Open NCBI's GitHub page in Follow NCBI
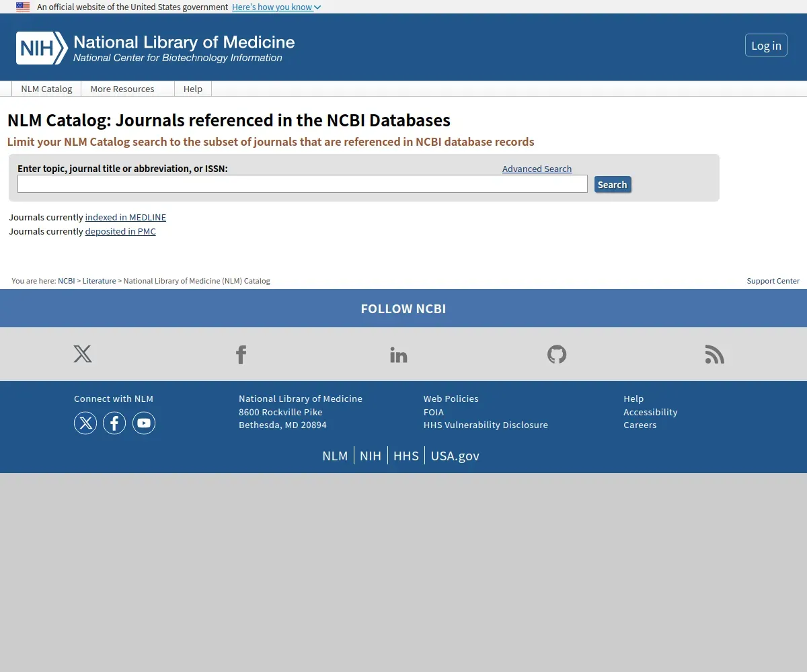The width and height of the screenshot is (807, 672). tap(557, 354)
